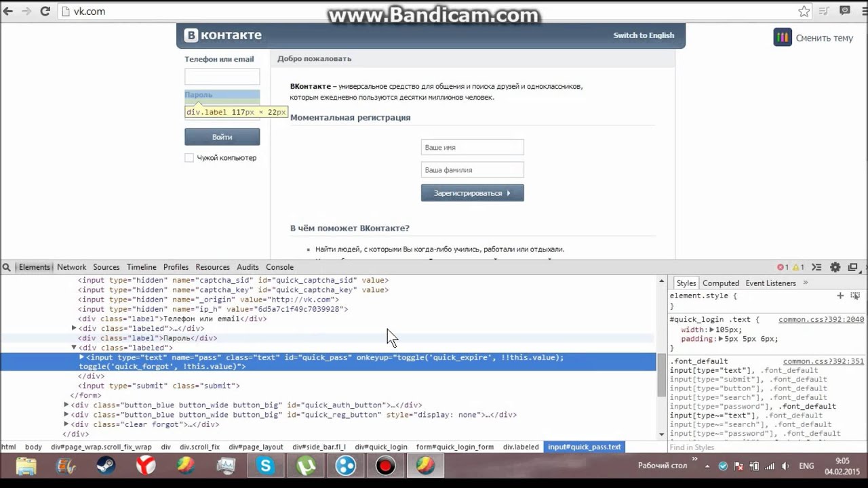Select the Computed styles tab
The width and height of the screenshot is (868, 488).
721,283
